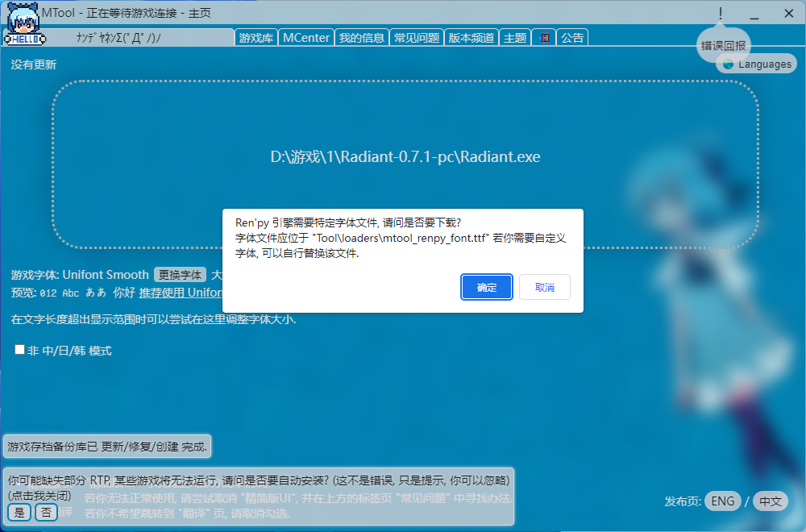The height and width of the screenshot is (532, 806).
Task: Go to the 版本频道 tab
Action: pyautogui.click(x=472, y=38)
